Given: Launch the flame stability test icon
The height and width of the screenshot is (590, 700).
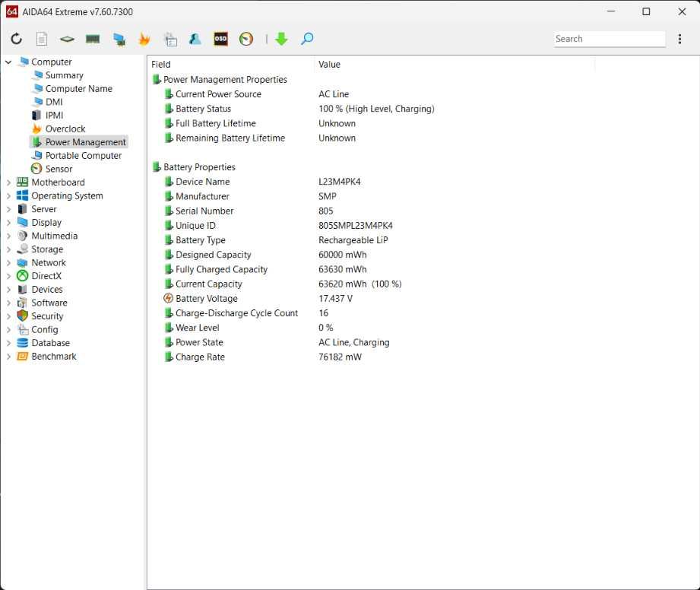Looking at the screenshot, I should click(144, 39).
